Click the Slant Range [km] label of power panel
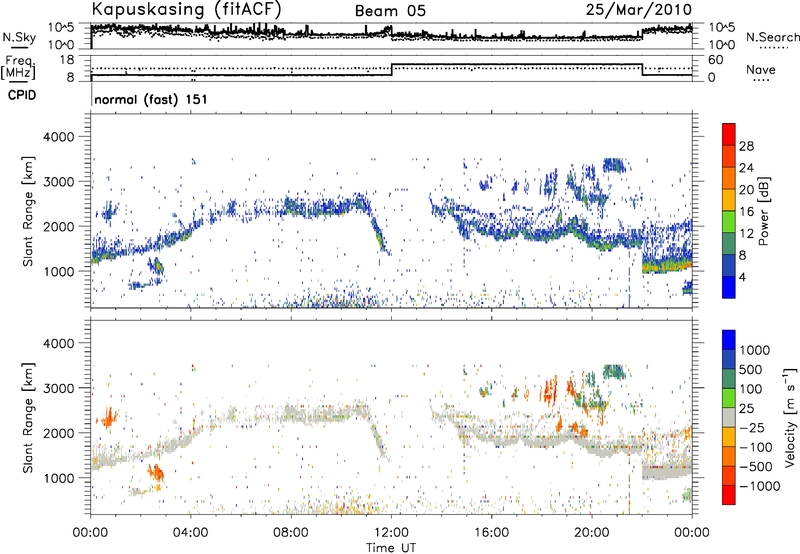This screenshot has width=800, height=554. tap(28, 211)
